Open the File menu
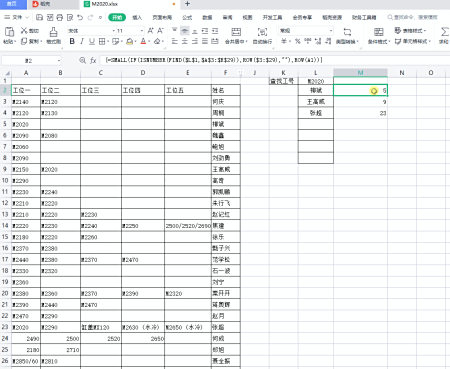This screenshot has height=369, width=450. click(17, 17)
